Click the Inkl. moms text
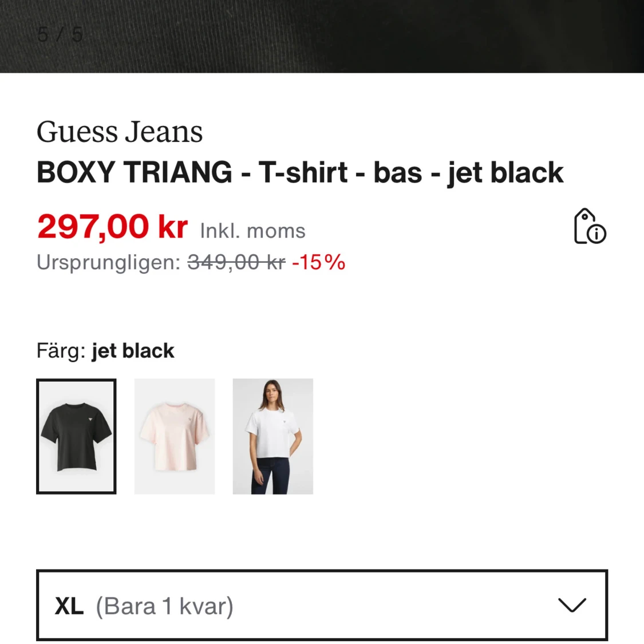The height and width of the screenshot is (644, 644). pyautogui.click(x=252, y=231)
